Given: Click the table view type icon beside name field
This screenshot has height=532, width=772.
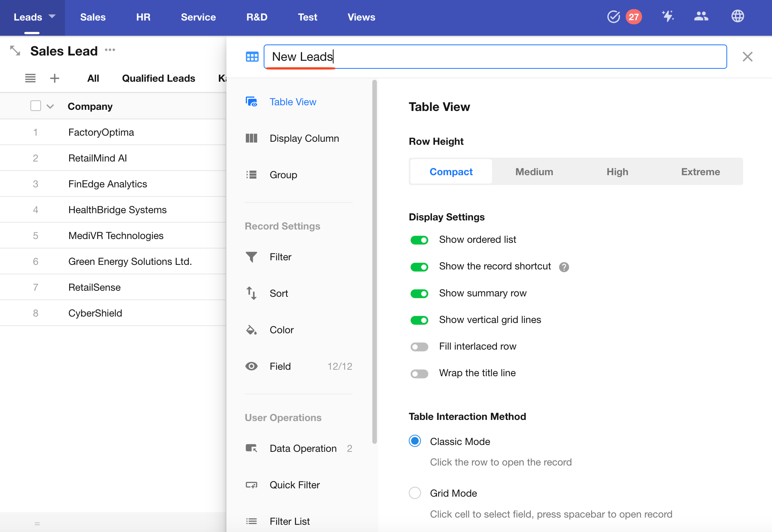Looking at the screenshot, I should point(252,57).
